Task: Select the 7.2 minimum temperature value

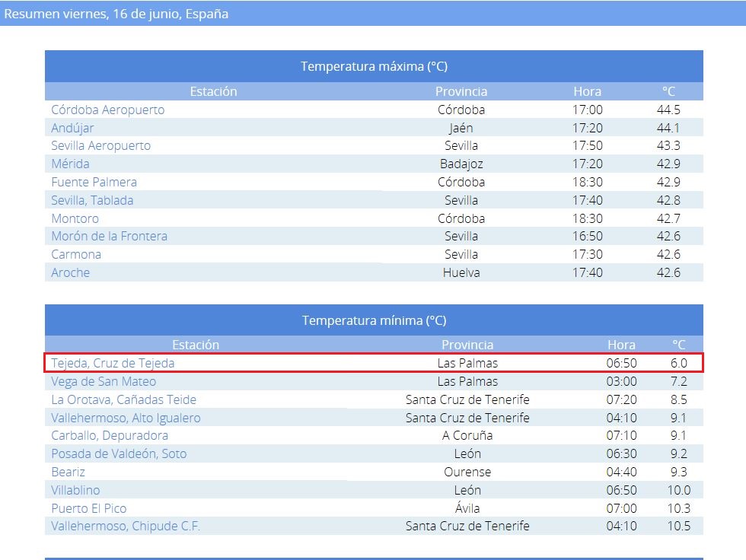Action: 679,381
